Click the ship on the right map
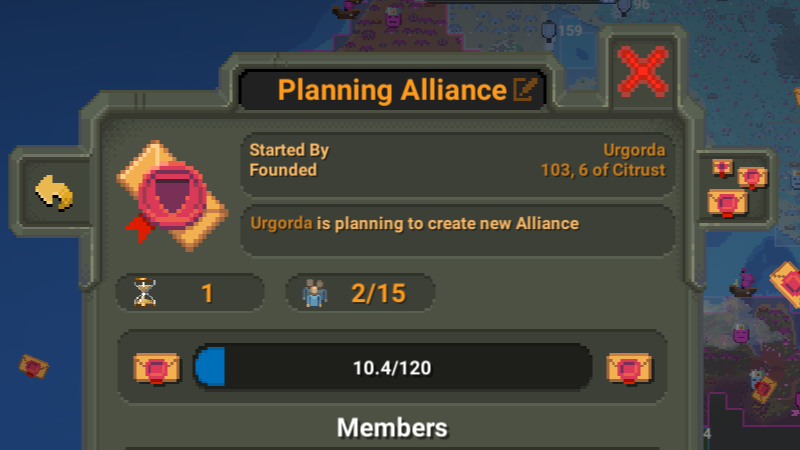Screen dimensions: 800x450 (x=743, y=284)
